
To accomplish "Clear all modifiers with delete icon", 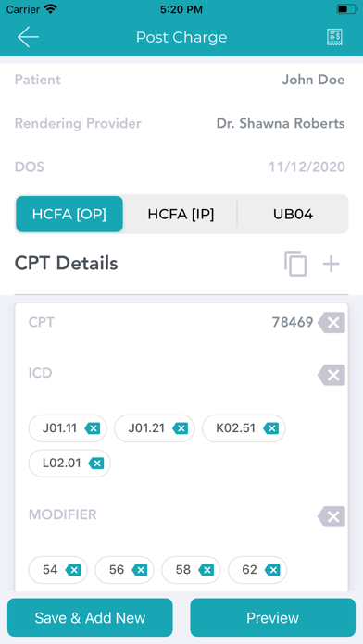I will [332, 516].
